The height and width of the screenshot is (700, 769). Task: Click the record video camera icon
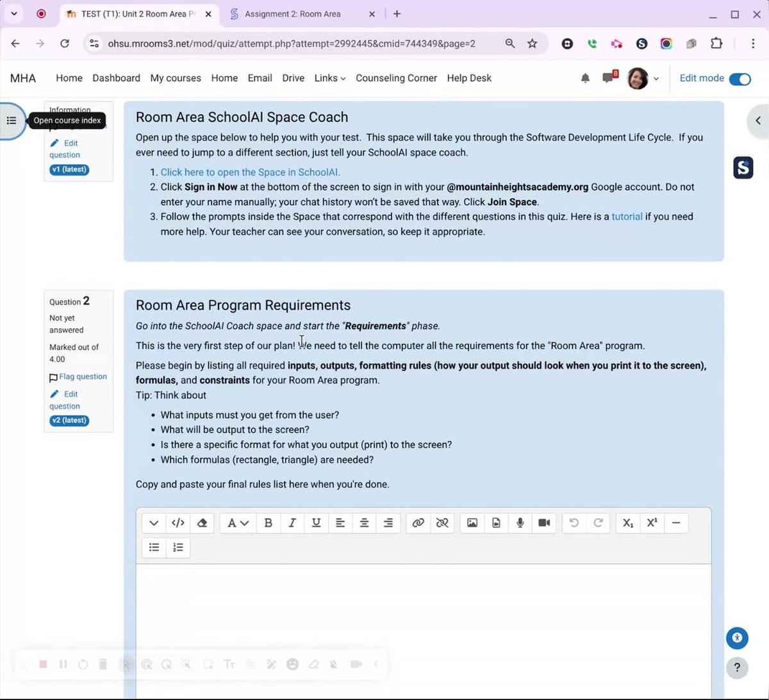[544, 523]
